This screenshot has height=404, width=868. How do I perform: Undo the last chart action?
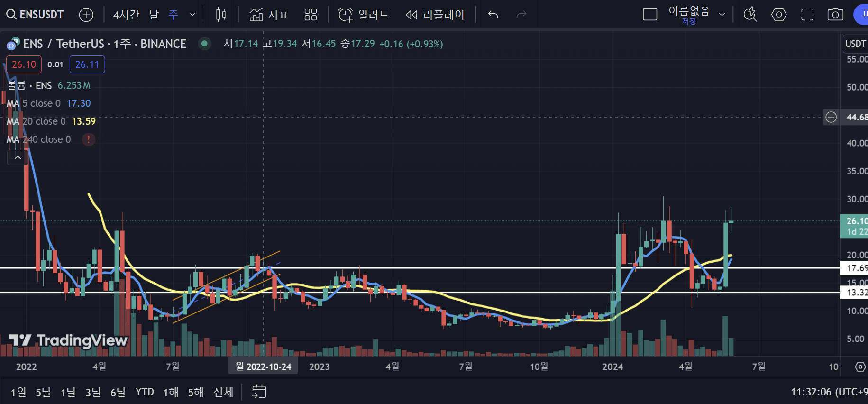click(x=493, y=15)
